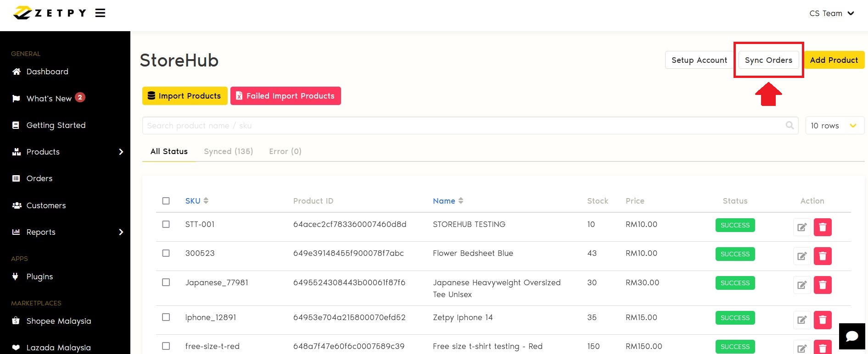
Task: Click the hamburger menu icon beside Zetpy logo
Action: (x=100, y=13)
